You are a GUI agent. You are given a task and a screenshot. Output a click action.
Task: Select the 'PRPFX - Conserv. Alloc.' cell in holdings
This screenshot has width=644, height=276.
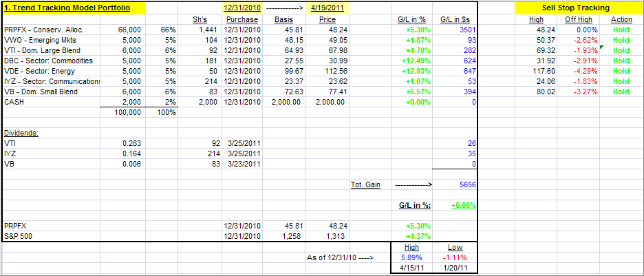52,30
